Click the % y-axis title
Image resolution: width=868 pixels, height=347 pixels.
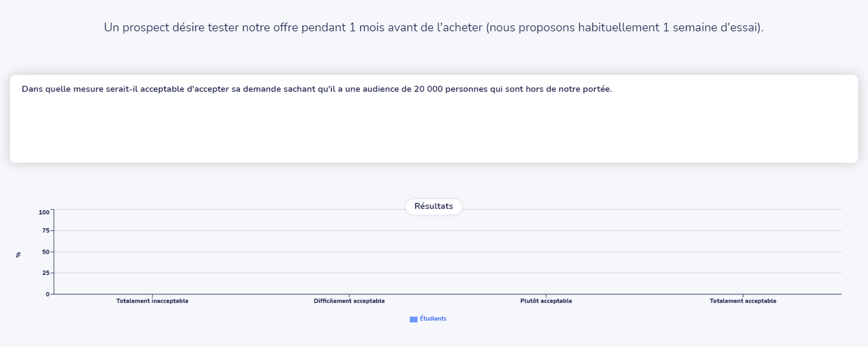tap(18, 255)
